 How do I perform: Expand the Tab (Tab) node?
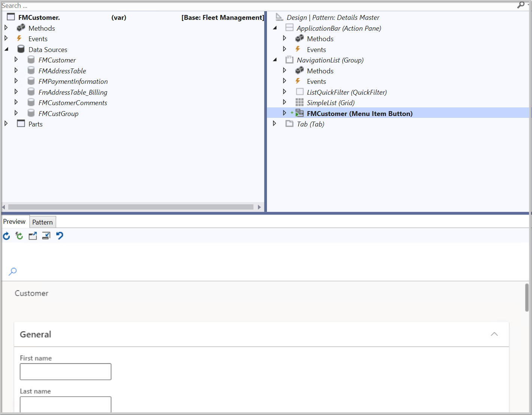click(274, 123)
